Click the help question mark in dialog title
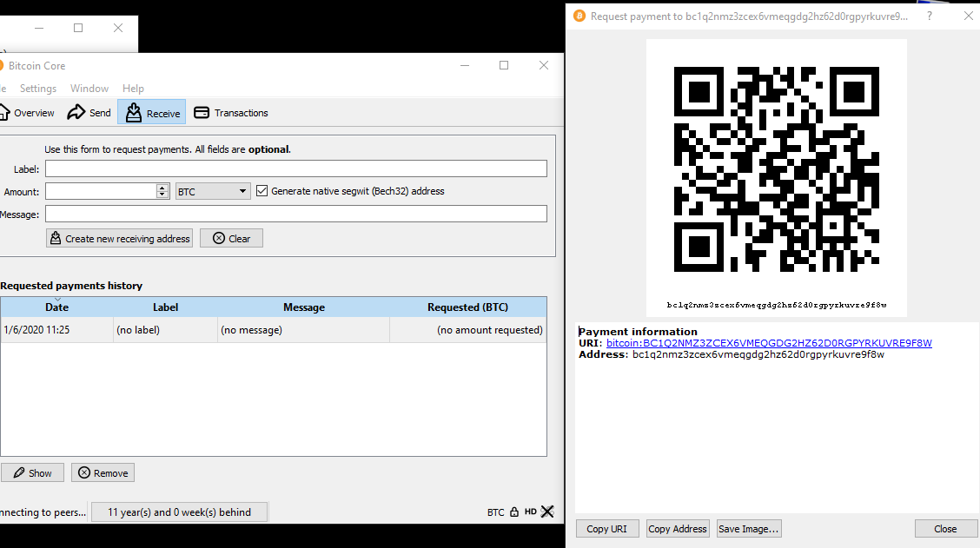This screenshot has width=980, height=548. [930, 17]
